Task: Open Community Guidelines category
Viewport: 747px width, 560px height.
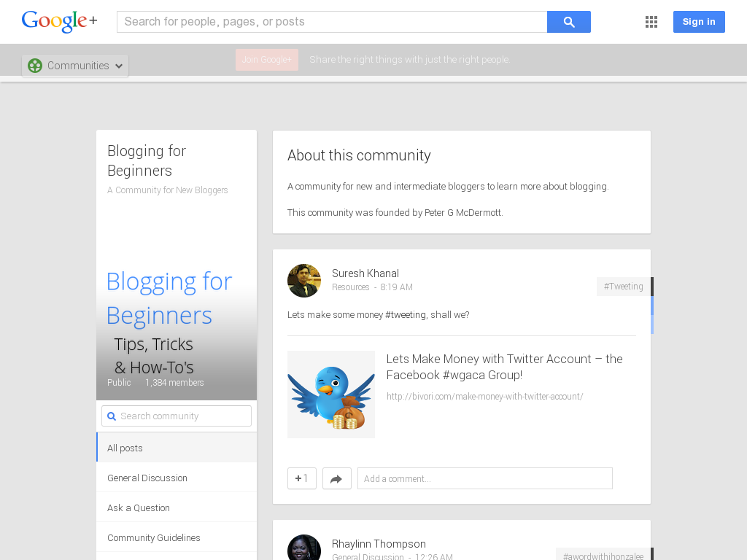Action: (x=177, y=537)
